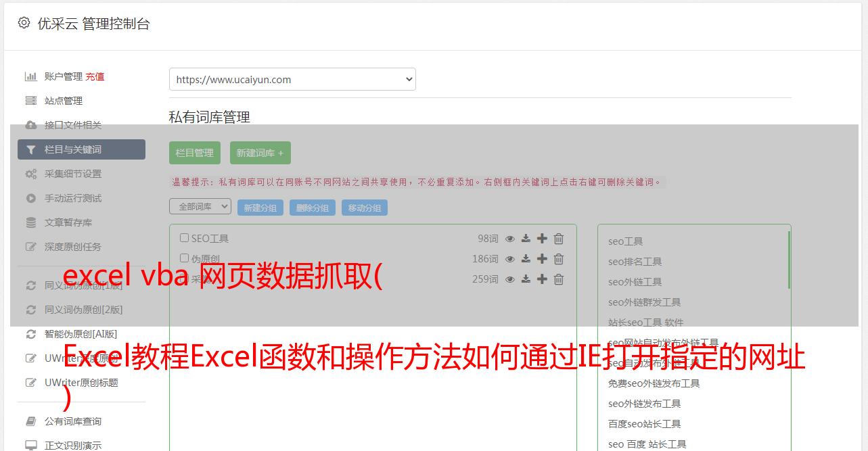The height and width of the screenshot is (451, 868).
Task: View SEO工具 library with the eye icon
Action: point(510,239)
